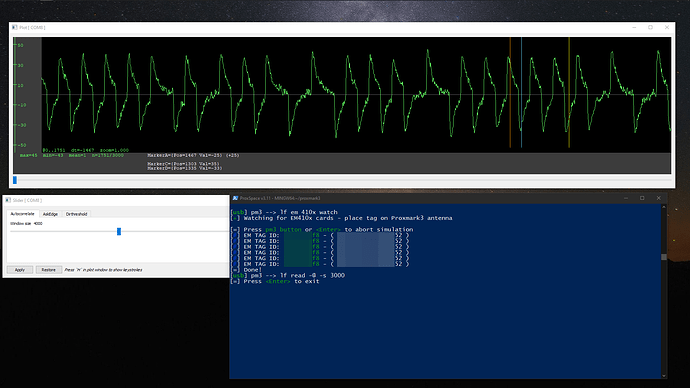This screenshot has height=388, width=690.
Task: Select the Autocorrelate tab
Action: 22,214
